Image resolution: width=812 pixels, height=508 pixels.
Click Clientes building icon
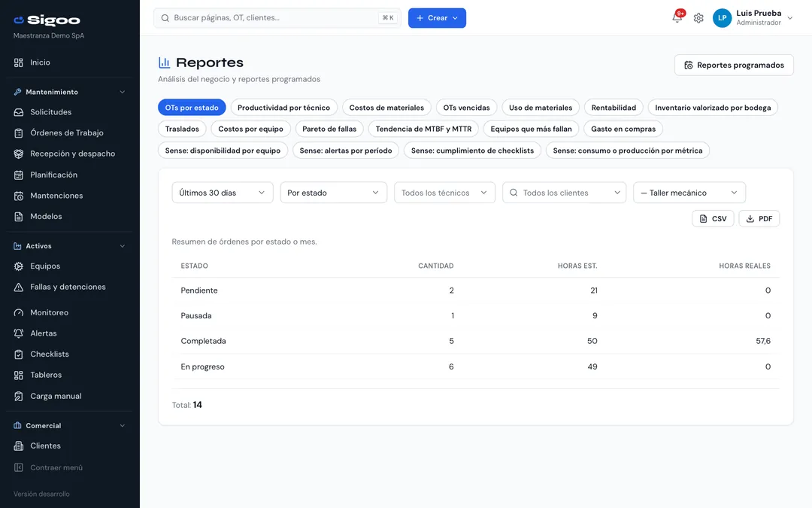19,446
